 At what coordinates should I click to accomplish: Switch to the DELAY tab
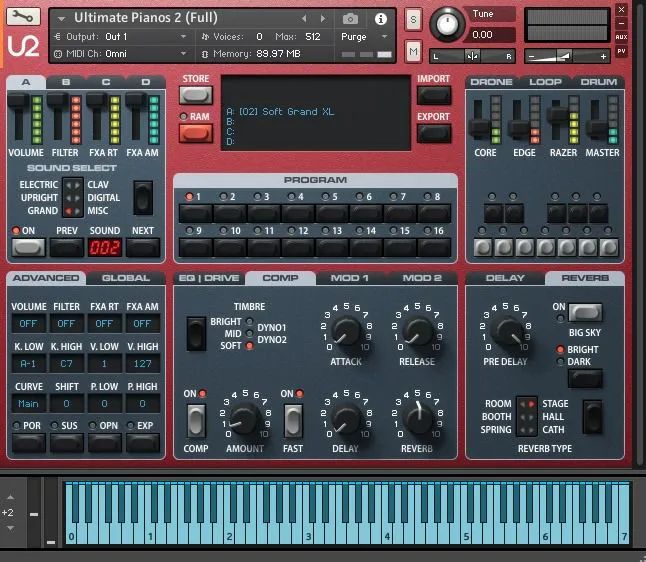505,278
